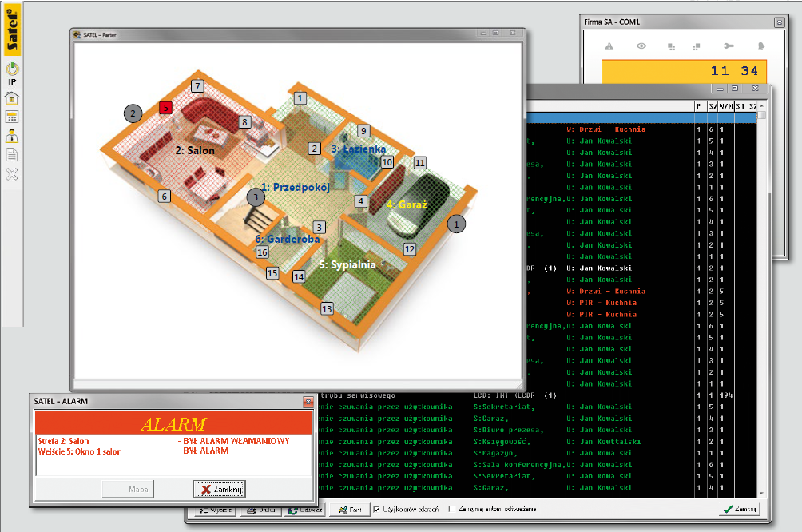Click the scroll up arrow in event log
Image resolution: width=802 pixels, height=532 pixels.
(x=761, y=106)
